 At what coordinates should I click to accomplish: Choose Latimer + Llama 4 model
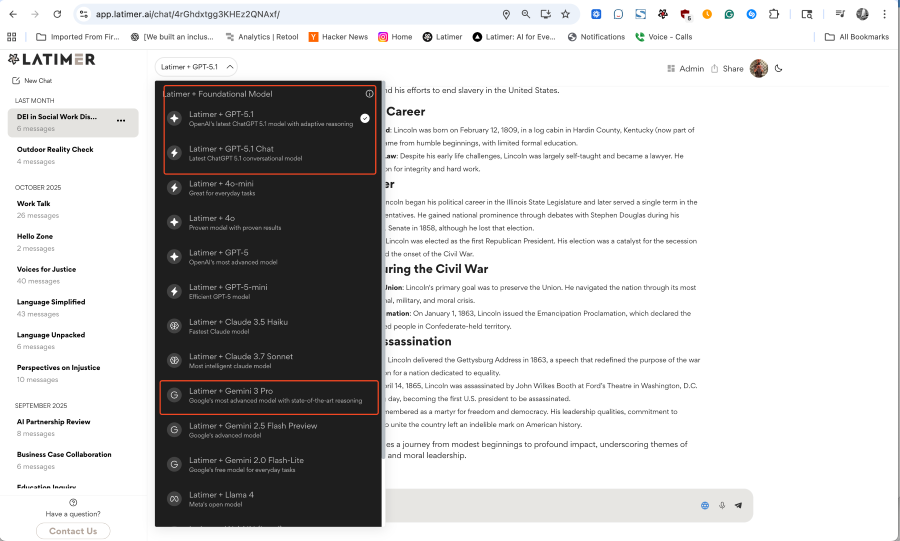(x=269, y=499)
